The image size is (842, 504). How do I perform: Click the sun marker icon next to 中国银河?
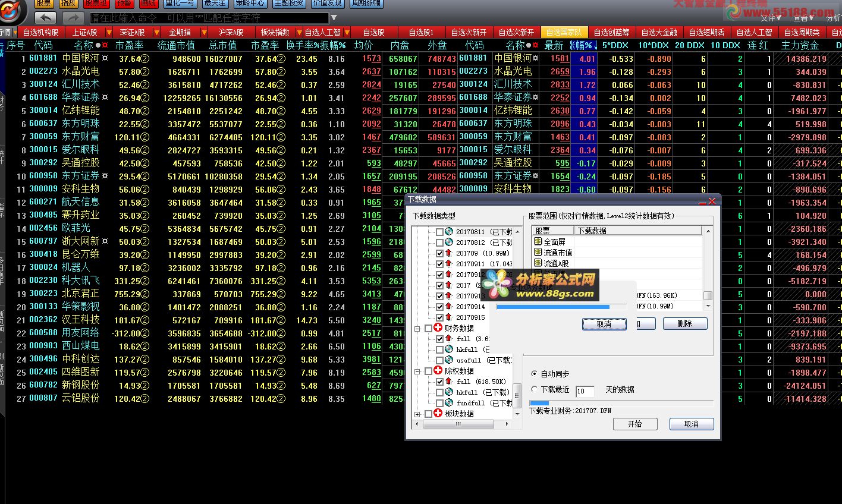coord(105,58)
